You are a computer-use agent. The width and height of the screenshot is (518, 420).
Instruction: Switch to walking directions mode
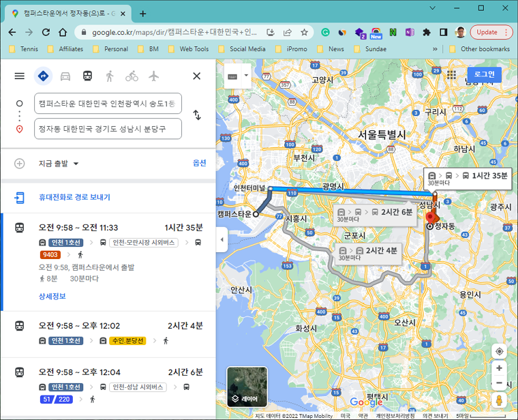tap(110, 76)
